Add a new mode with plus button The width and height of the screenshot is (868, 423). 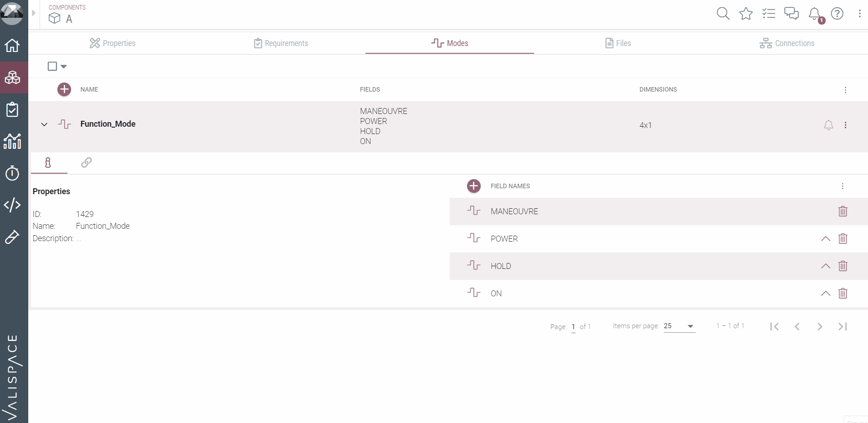pyautogui.click(x=64, y=89)
